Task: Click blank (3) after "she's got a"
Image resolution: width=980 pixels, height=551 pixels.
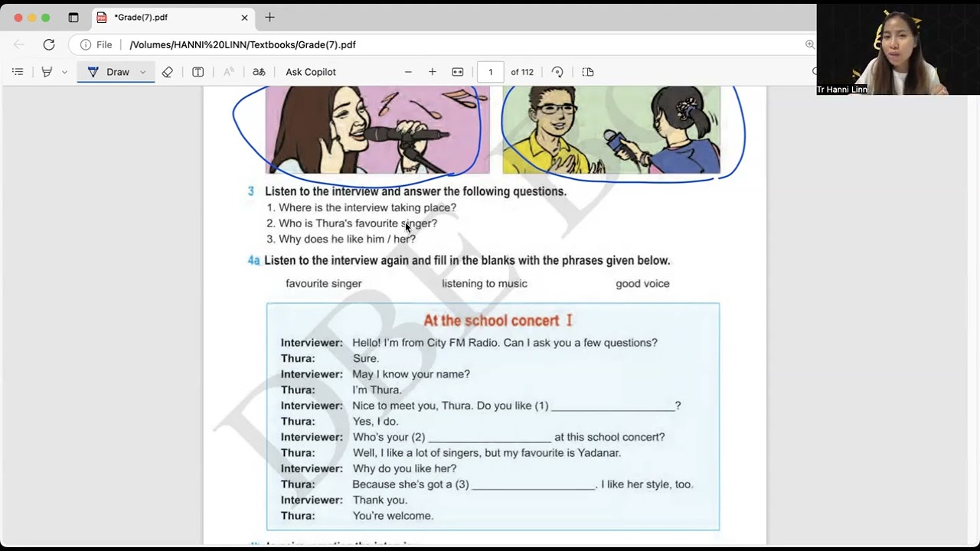Action: [533, 484]
